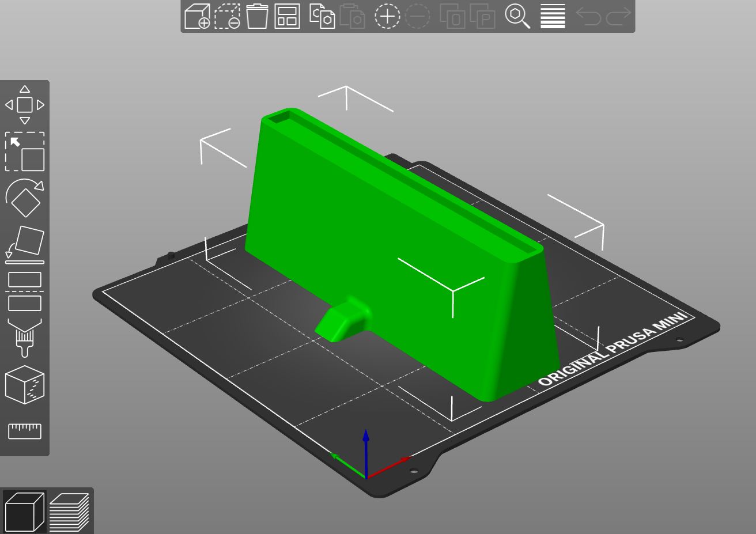The width and height of the screenshot is (756, 534).
Task: Switch to sliced layers preview
Action: pyautogui.click(x=69, y=511)
